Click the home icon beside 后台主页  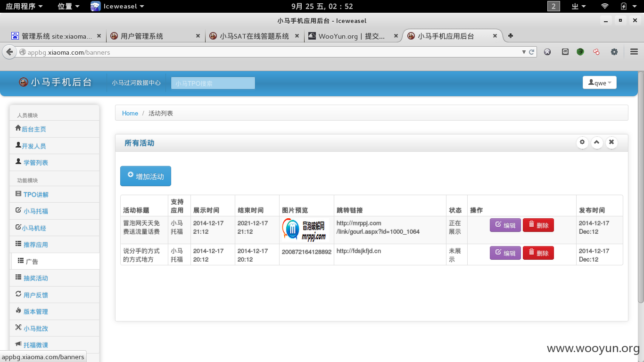[x=18, y=128]
